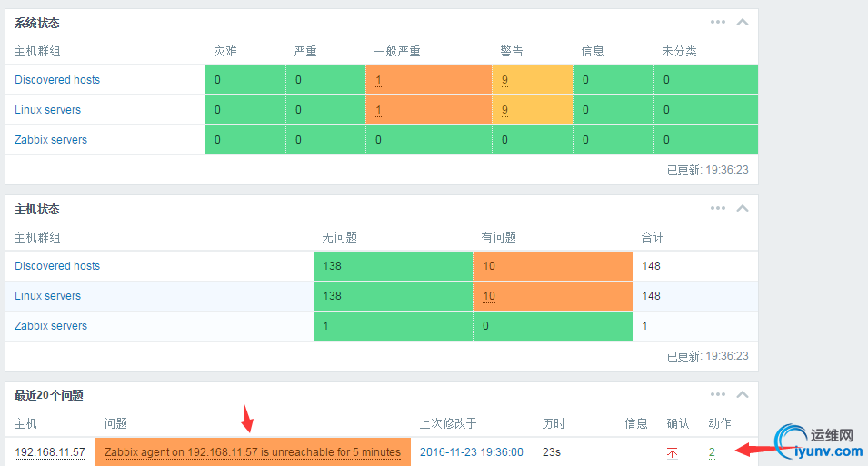Open the 系统状态 widget three-dot menu
The image size is (868, 466).
coord(718,22)
